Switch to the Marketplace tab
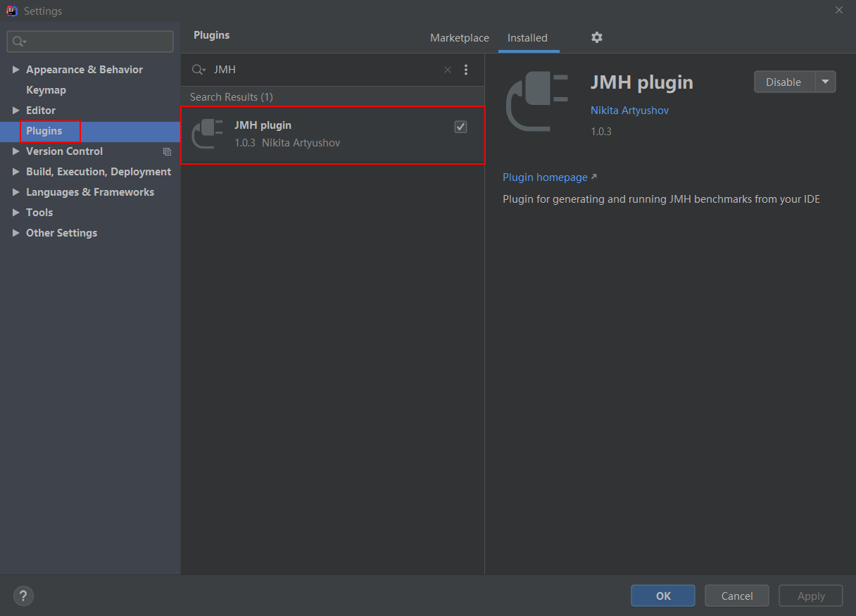 460,38
